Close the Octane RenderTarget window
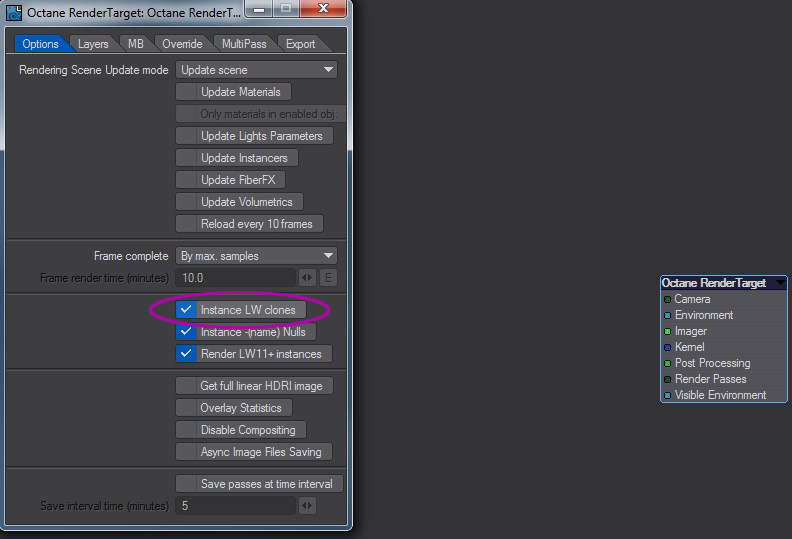Viewport: 792px width, 539px height. 323,8
